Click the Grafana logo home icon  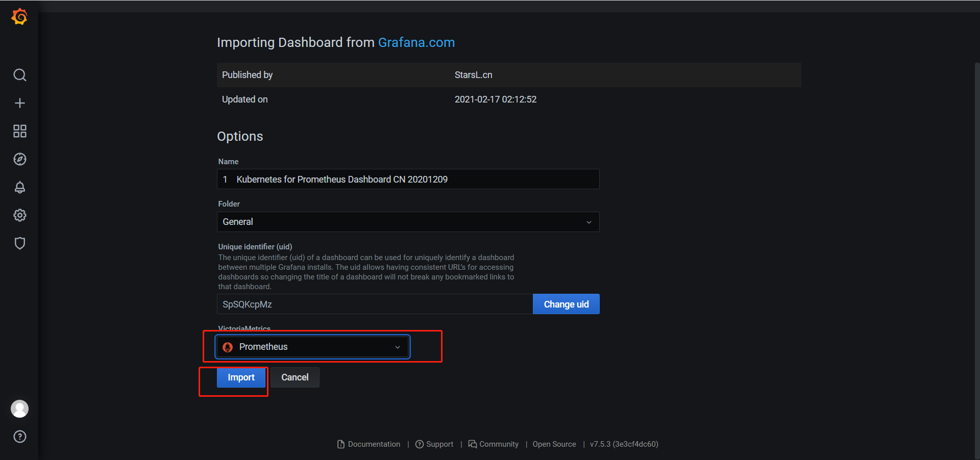tap(19, 17)
